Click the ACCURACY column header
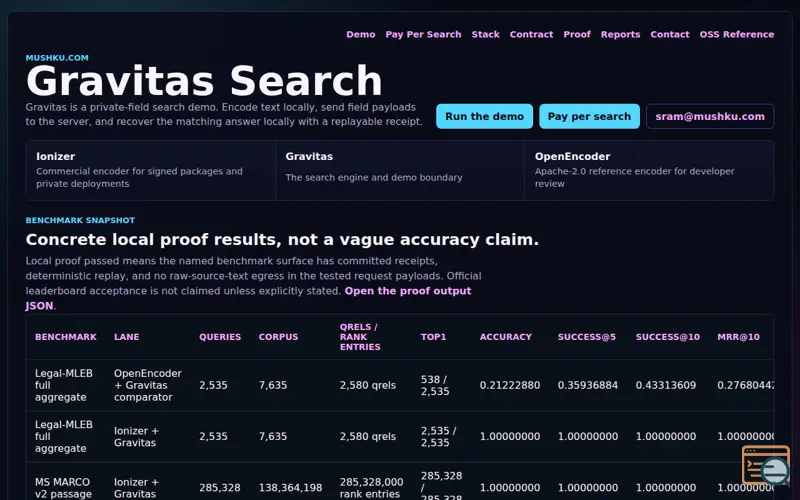This screenshot has height=500, width=800. coord(506,337)
